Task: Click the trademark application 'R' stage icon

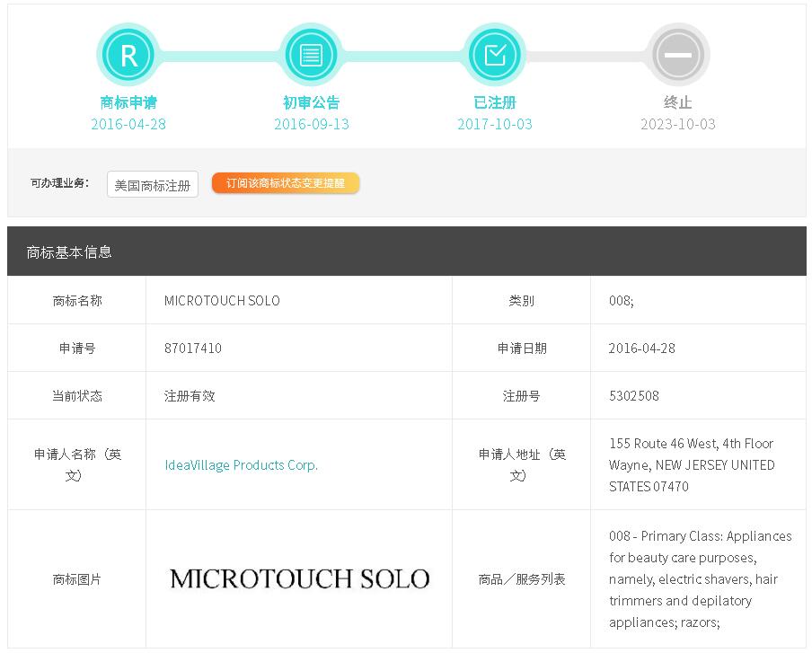Action: click(128, 56)
